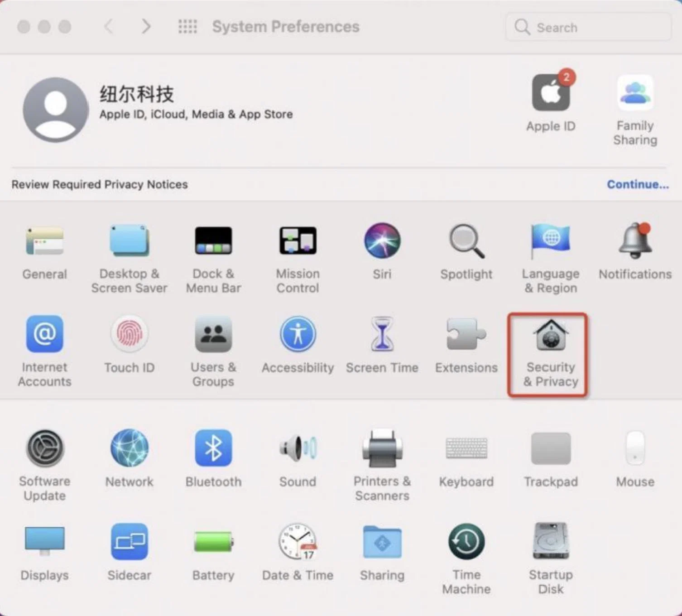Click the user account avatar
682x616 pixels.
click(x=56, y=110)
